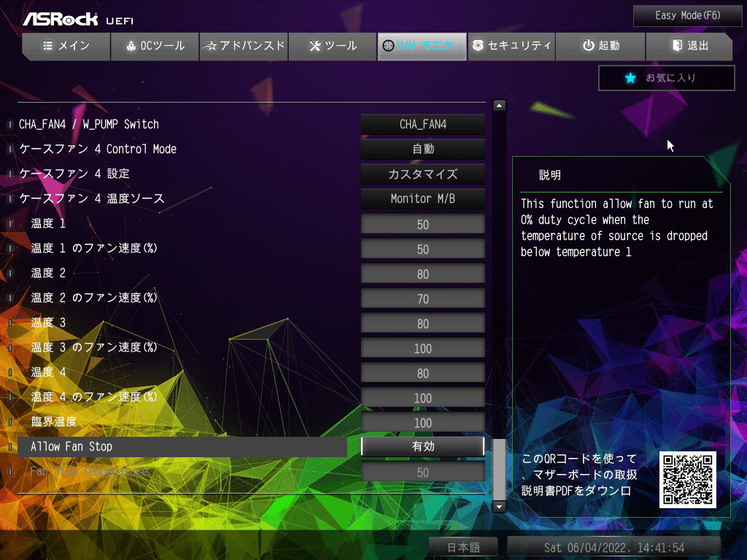Click the main tab list icon
This screenshot has height=560, width=747.
tap(47, 46)
